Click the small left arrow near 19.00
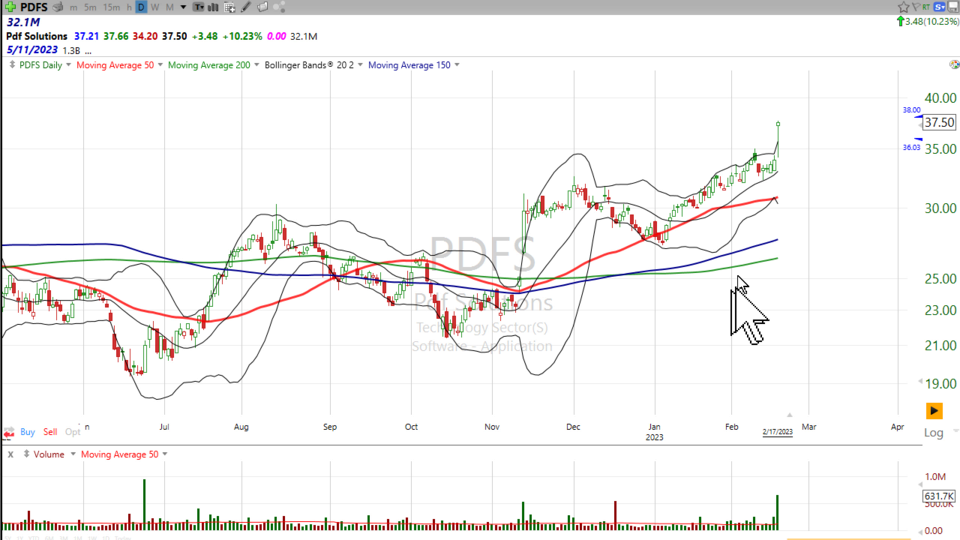 tap(920, 382)
